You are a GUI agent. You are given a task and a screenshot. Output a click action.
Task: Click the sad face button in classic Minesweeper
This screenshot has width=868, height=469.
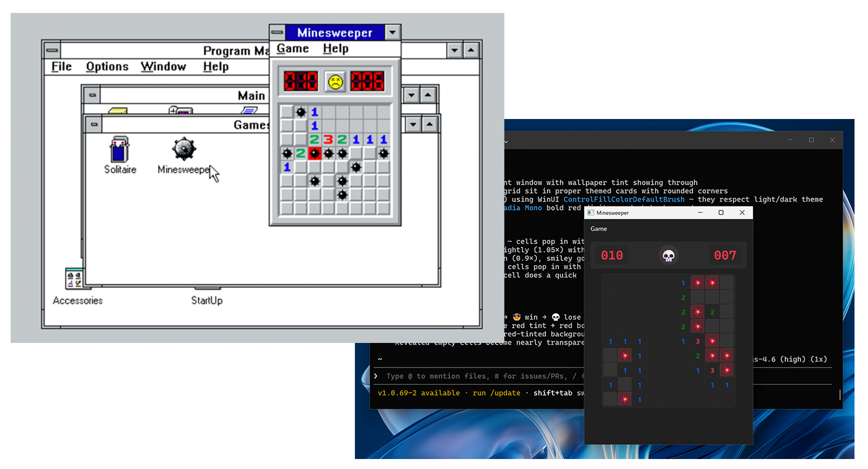click(335, 81)
